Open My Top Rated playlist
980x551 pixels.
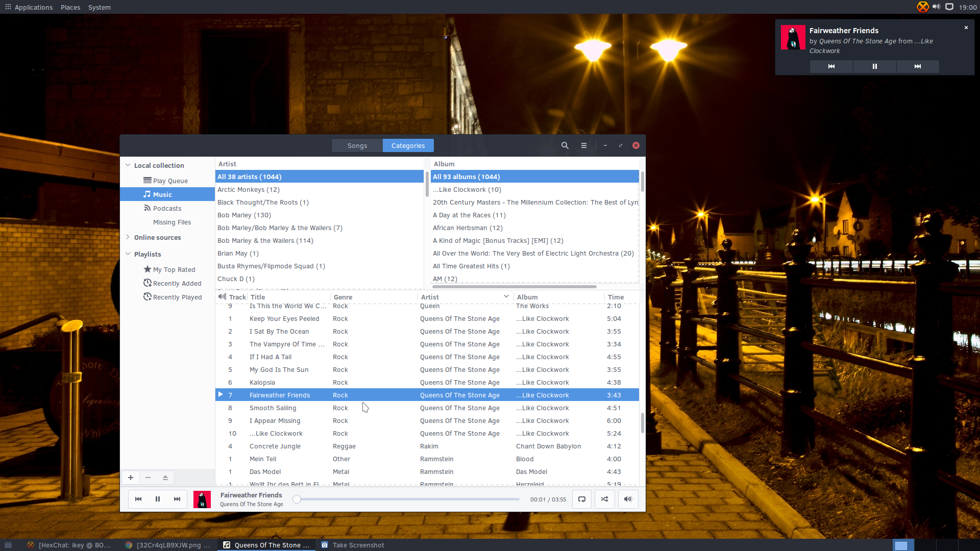tap(167, 269)
